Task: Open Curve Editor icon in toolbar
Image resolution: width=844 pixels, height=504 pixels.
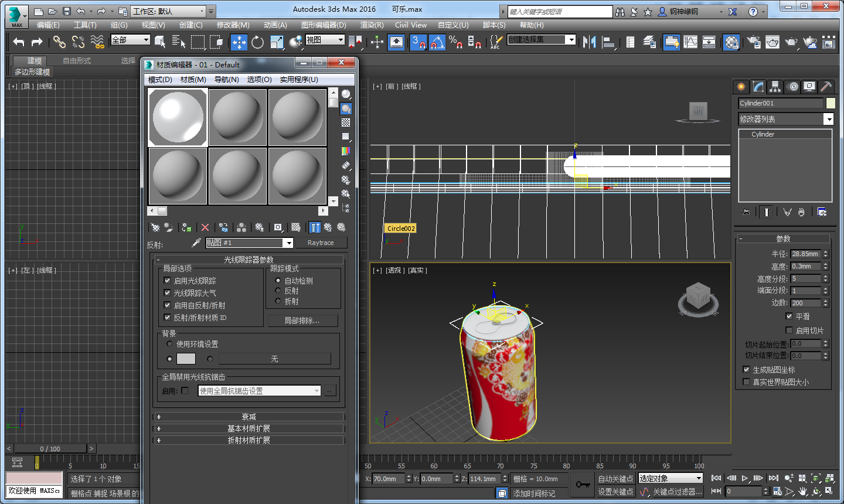Action: (690, 42)
